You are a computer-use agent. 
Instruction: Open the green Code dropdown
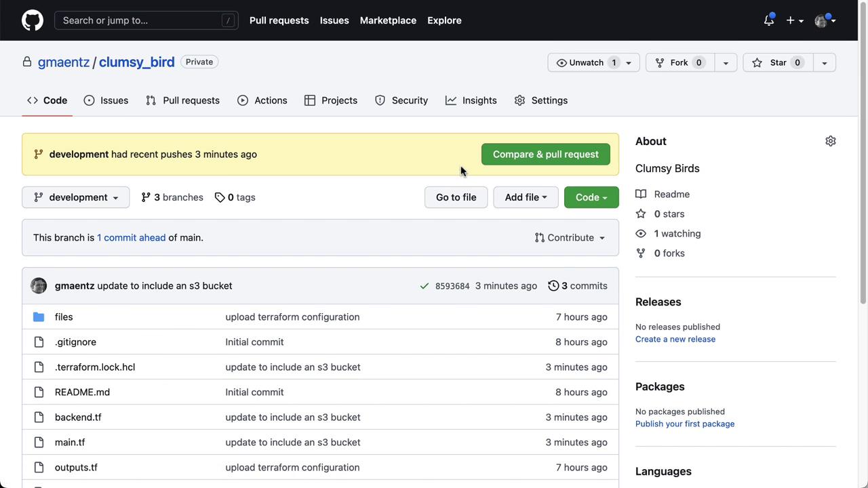591,197
